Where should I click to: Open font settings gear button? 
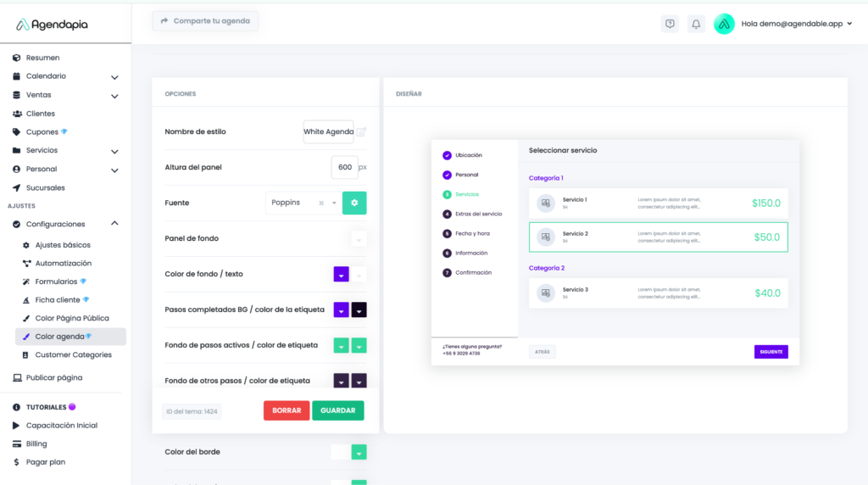coord(354,203)
